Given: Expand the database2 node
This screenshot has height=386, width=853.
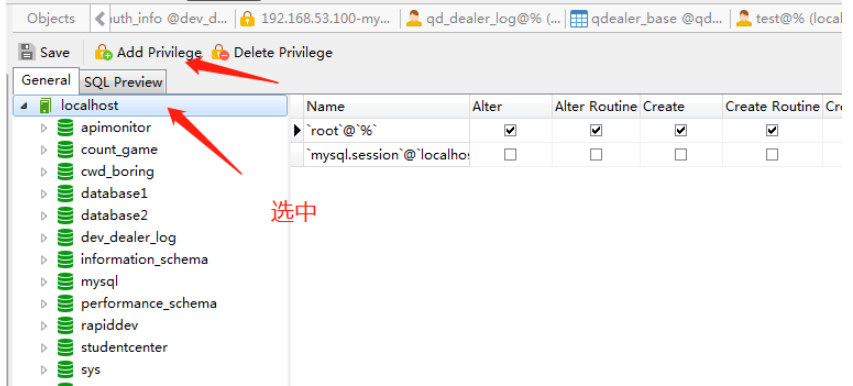Looking at the screenshot, I should 44,216.
